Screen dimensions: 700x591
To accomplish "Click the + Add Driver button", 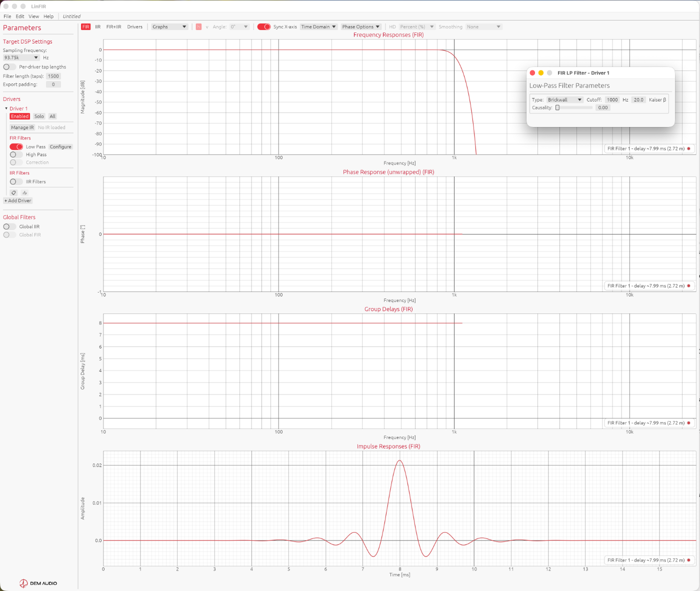I will click(18, 200).
